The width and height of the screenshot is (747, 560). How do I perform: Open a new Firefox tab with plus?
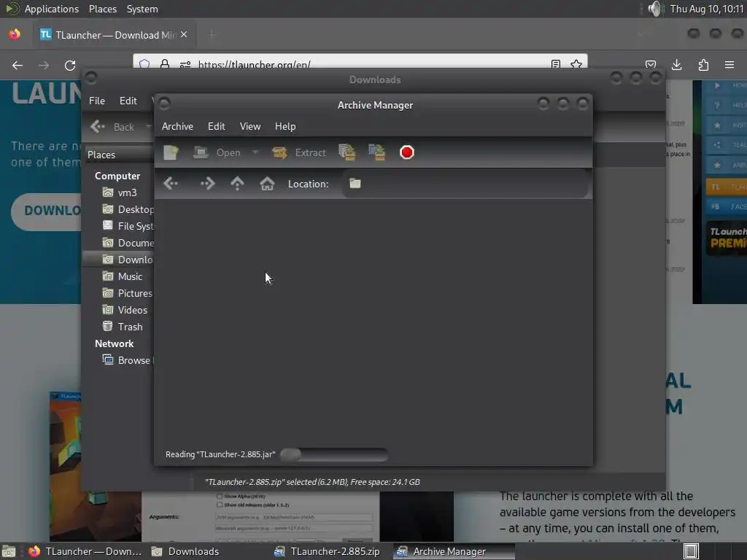(x=212, y=35)
